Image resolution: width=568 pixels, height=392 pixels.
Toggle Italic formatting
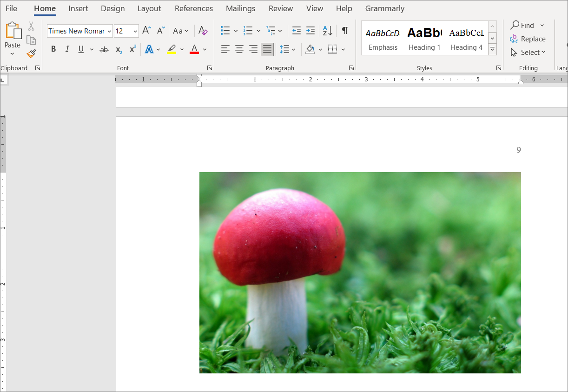pos(67,49)
